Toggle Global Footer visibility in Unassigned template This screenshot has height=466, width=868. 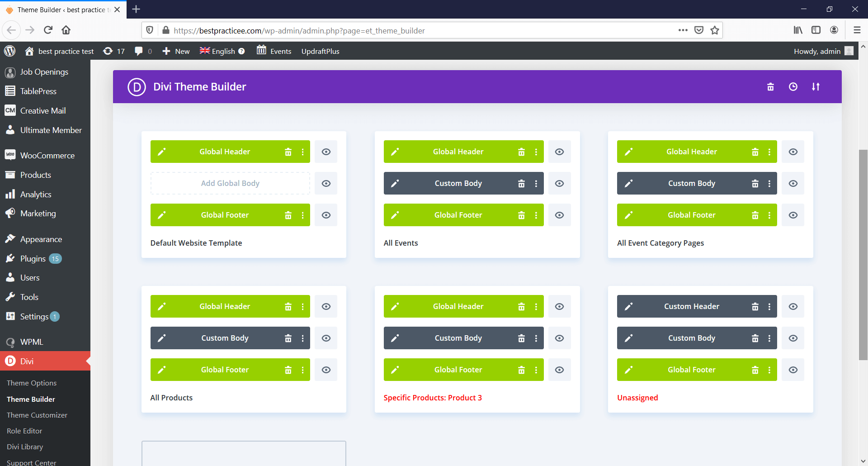click(x=793, y=370)
